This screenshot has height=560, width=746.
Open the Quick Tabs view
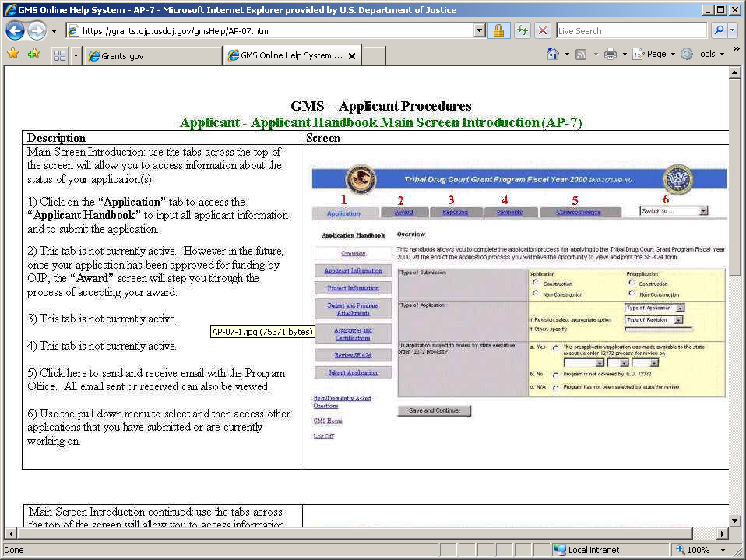[x=59, y=55]
